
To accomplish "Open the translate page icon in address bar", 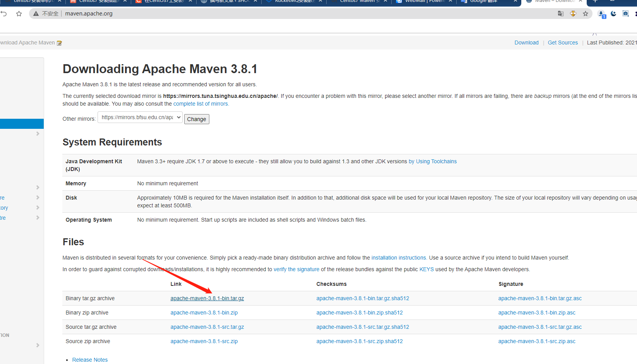I will pos(560,14).
